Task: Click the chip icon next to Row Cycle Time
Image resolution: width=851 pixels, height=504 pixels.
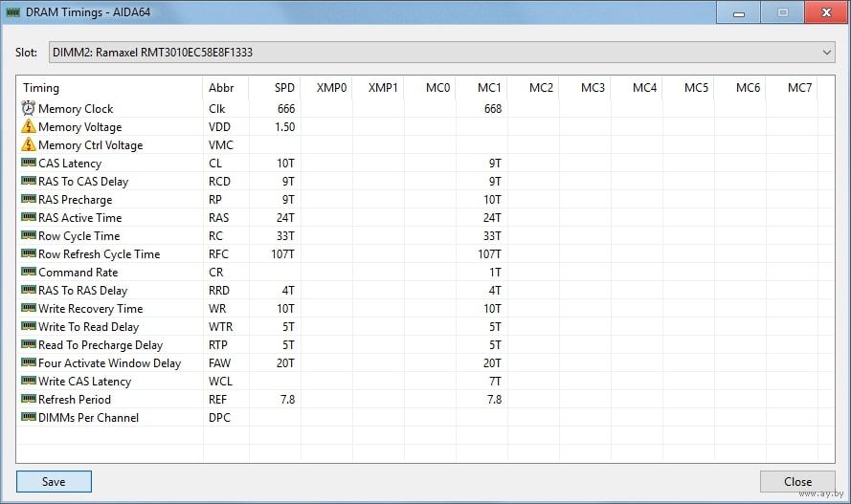Action: pyautogui.click(x=28, y=236)
